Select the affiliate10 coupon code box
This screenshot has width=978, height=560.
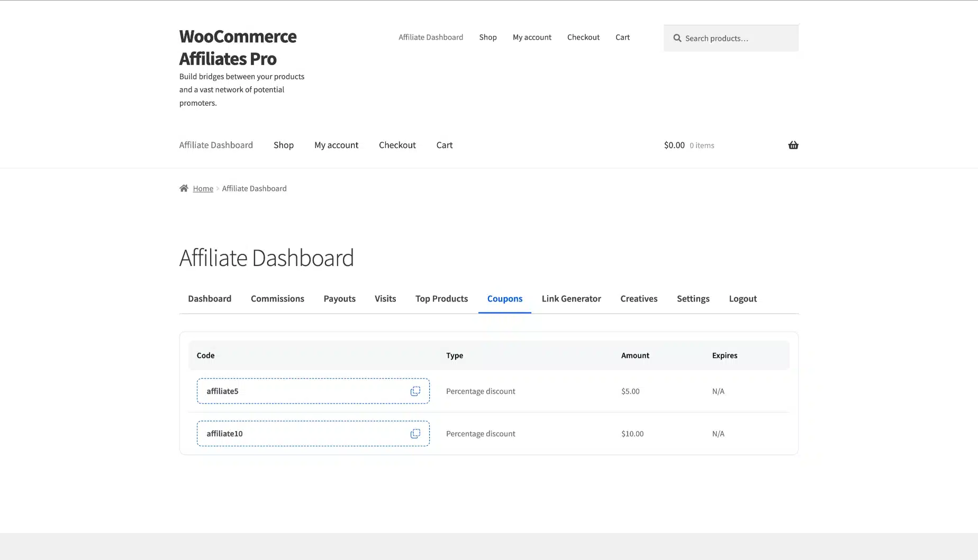[x=302, y=434]
